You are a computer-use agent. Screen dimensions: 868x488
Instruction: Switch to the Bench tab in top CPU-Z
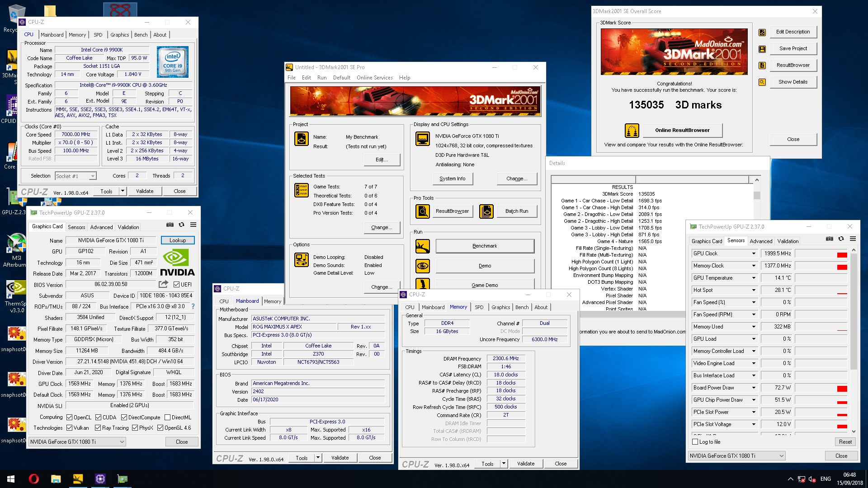[x=141, y=35]
